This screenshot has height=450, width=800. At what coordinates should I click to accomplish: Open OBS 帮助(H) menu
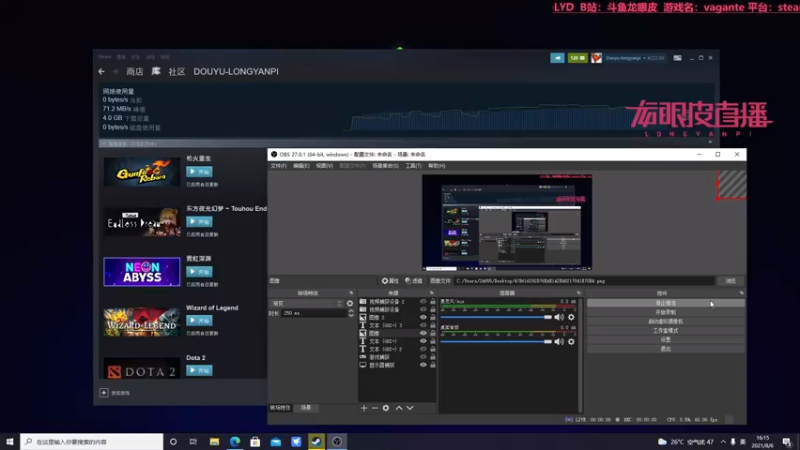(x=437, y=166)
